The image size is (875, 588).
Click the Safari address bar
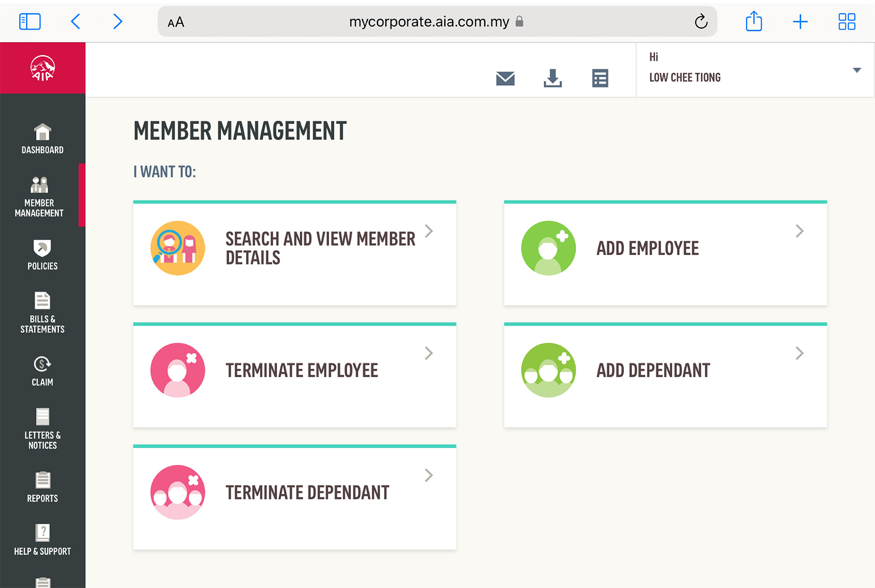428,21
